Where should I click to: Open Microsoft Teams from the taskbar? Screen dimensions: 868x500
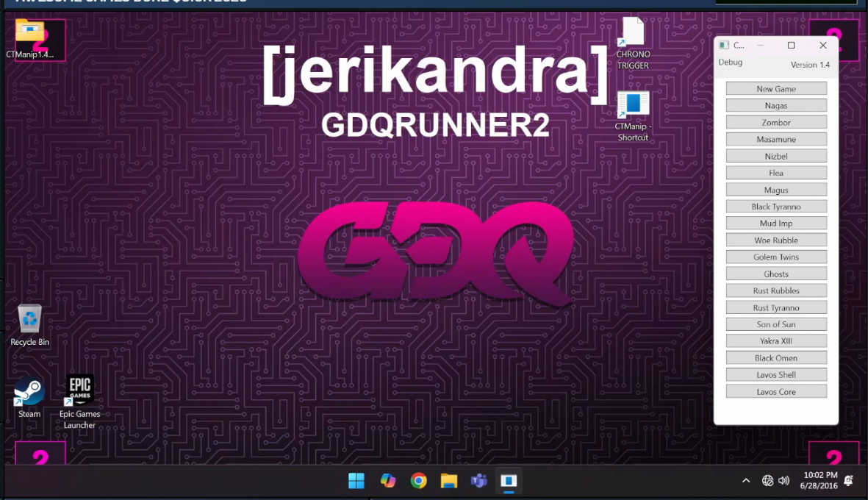click(479, 481)
